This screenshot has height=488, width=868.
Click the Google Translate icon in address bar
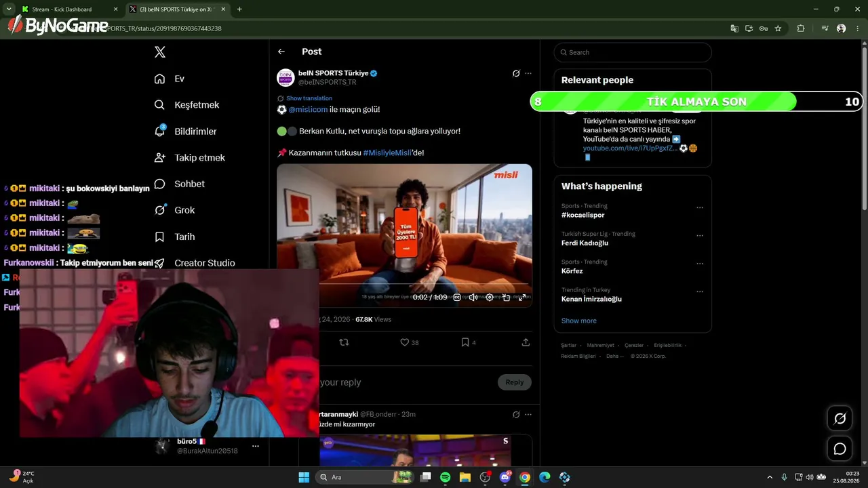point(734,28)
